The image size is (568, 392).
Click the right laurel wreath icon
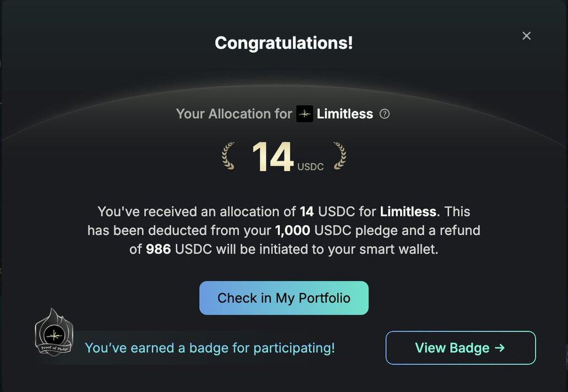click(x=339, y=156)
